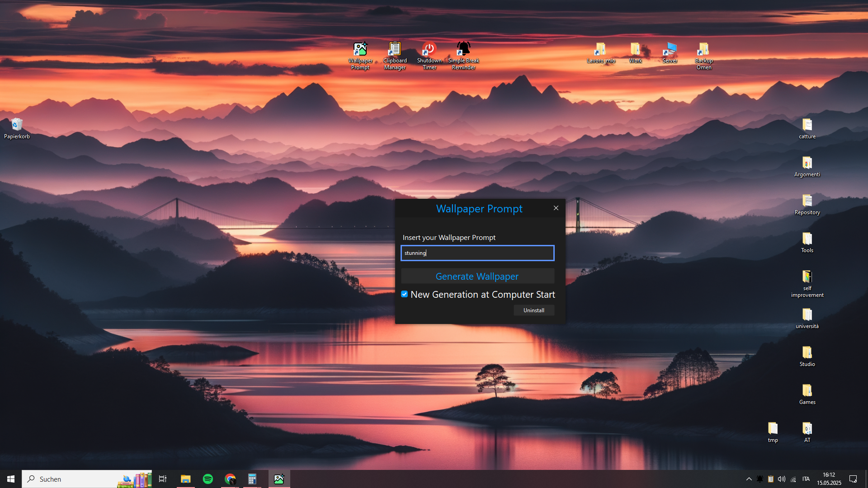
Task: Click the Generate Wallpaper button
Action: coord(477,276)
